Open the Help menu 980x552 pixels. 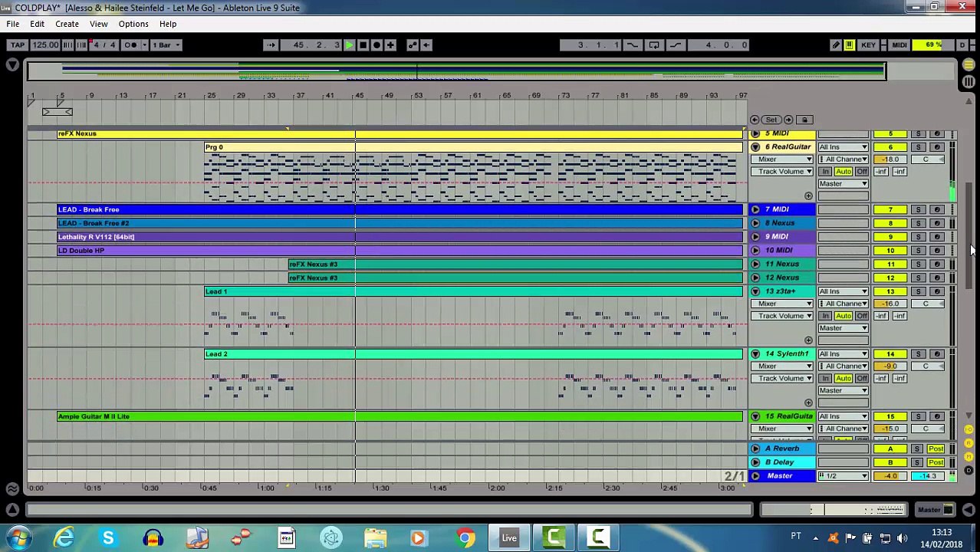pyautogui.click(x=168, y=24)
